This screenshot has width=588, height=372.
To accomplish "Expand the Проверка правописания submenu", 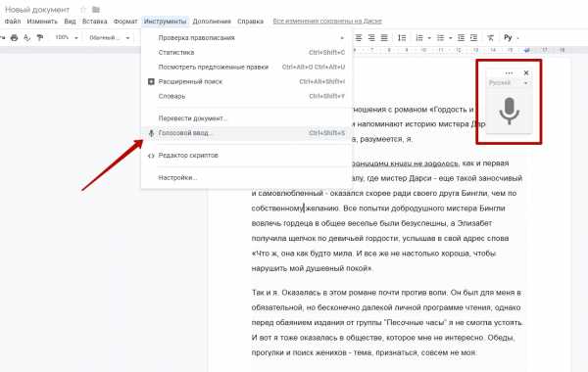I will [246, 38].
